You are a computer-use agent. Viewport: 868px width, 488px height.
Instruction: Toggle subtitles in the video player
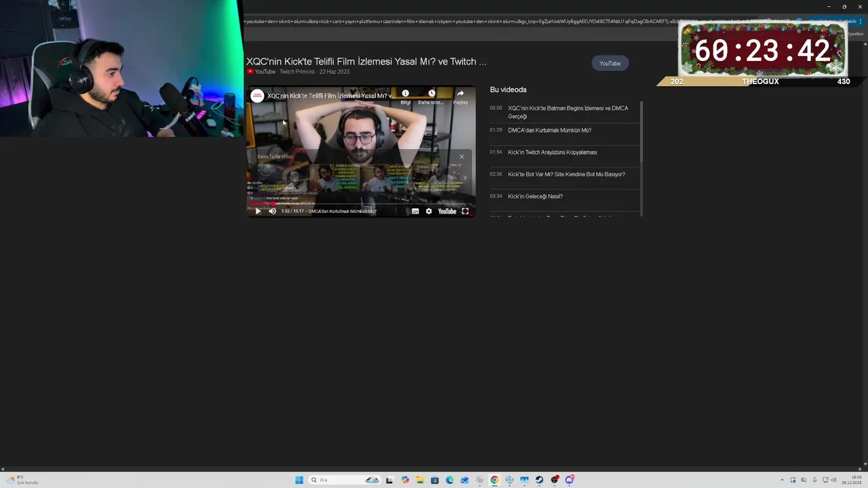415,211
